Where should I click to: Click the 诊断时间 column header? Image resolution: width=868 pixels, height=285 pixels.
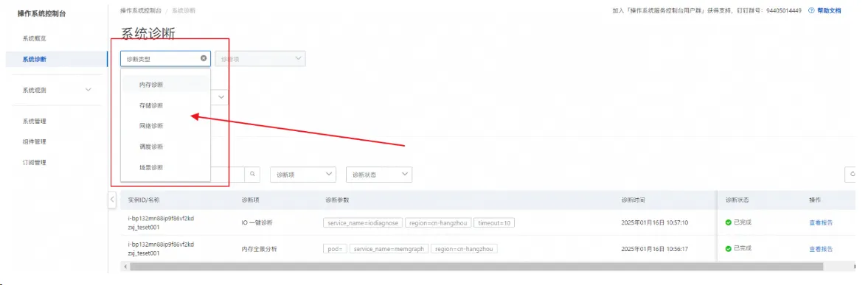click(x=633, y=200)
